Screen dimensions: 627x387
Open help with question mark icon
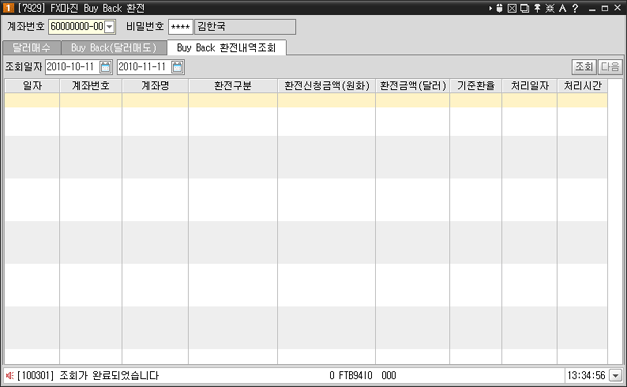point(575,8)
